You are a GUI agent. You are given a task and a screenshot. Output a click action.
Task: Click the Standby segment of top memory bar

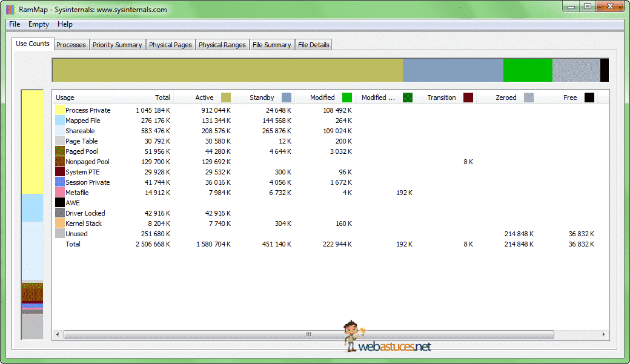pos(453,70)
